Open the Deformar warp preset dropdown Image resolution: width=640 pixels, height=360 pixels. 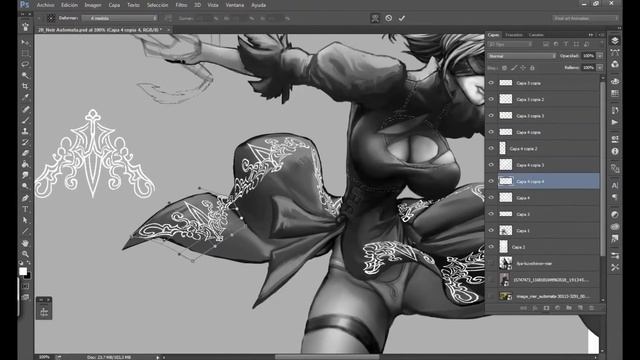pyautogui.click(x=119, y=18)
